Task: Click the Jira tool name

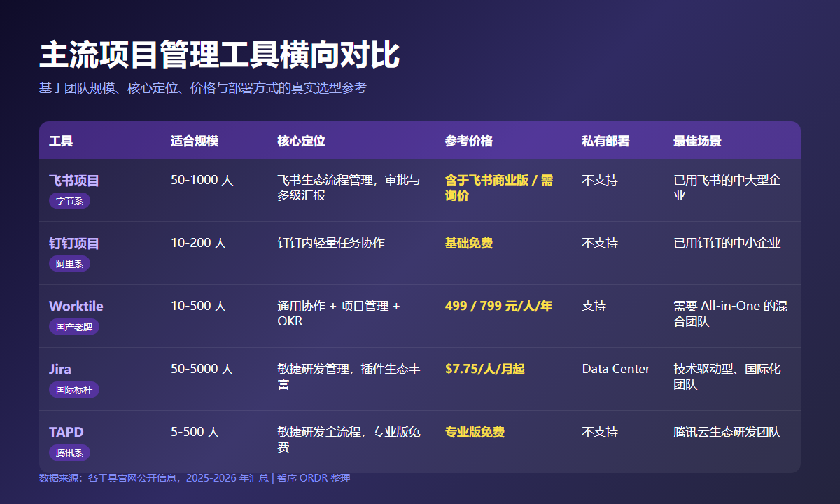Action: 60,370
